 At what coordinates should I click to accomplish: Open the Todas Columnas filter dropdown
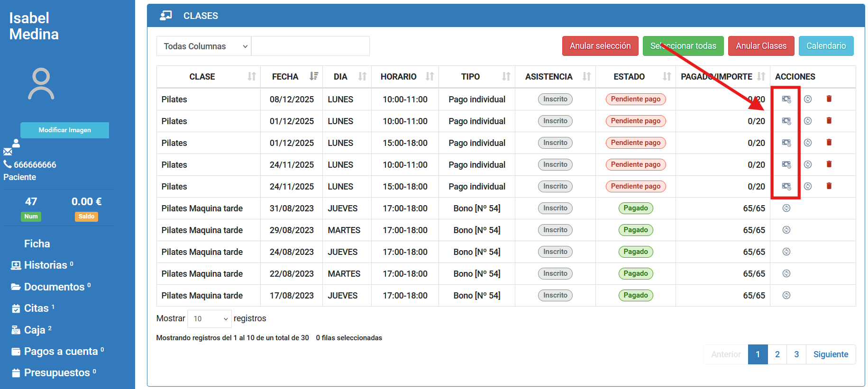204,46
